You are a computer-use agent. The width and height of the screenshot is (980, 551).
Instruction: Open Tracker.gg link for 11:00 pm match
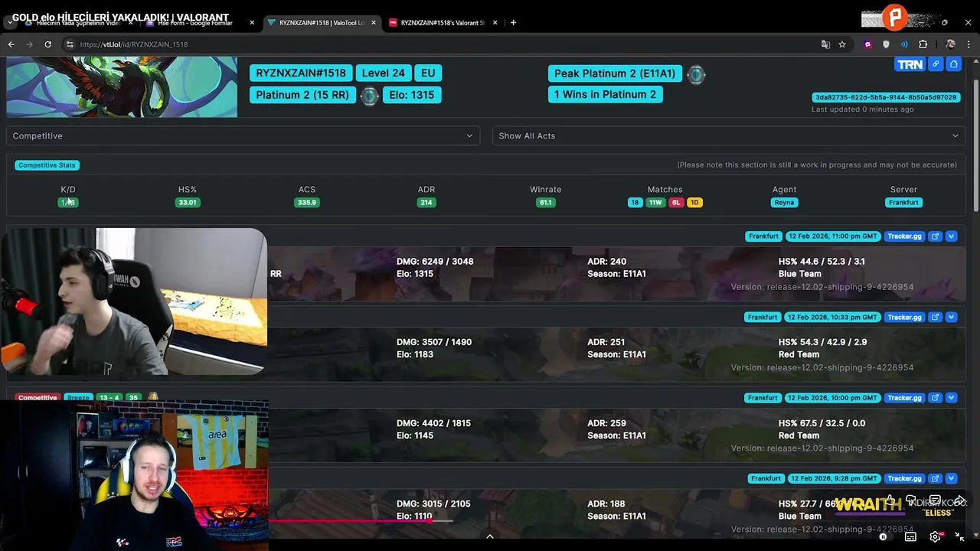pos(904,236)
